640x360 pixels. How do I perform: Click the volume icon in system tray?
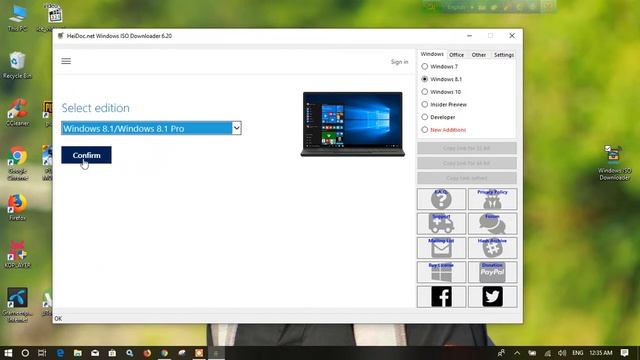point(562,353)
